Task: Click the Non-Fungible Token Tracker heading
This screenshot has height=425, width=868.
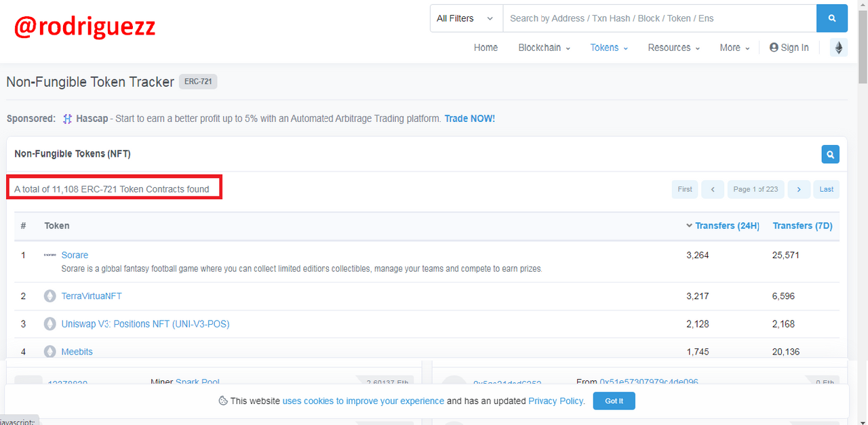Action: [90, 82]
